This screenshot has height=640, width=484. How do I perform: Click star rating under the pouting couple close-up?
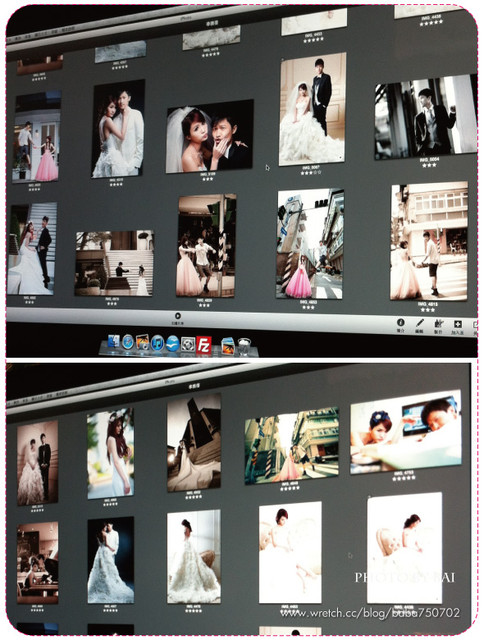207,179
